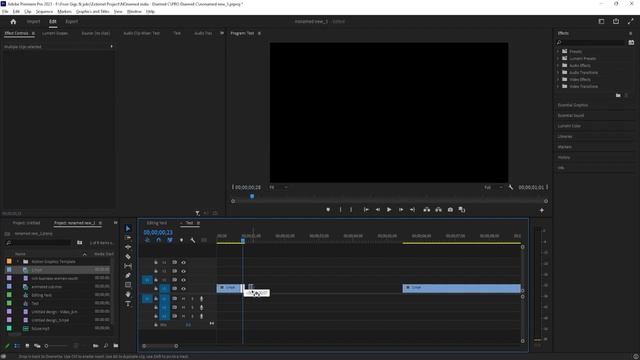This screenshot has height=360, width=640.
Task: Expand the Presets folder in Effects
Action: (x=558, y=51)
